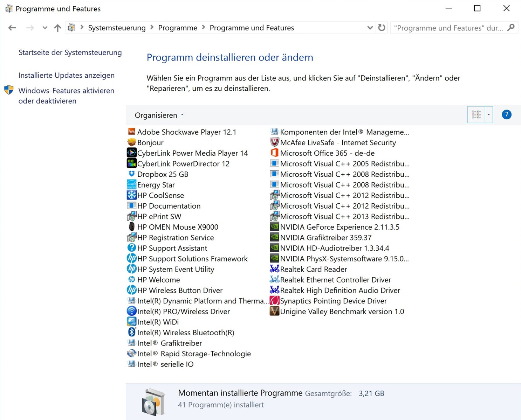Select Realtek Ethernet Controller Driver entry
Image resolution: width=521 pixels, height=420 pixels.
coord(330,280)
